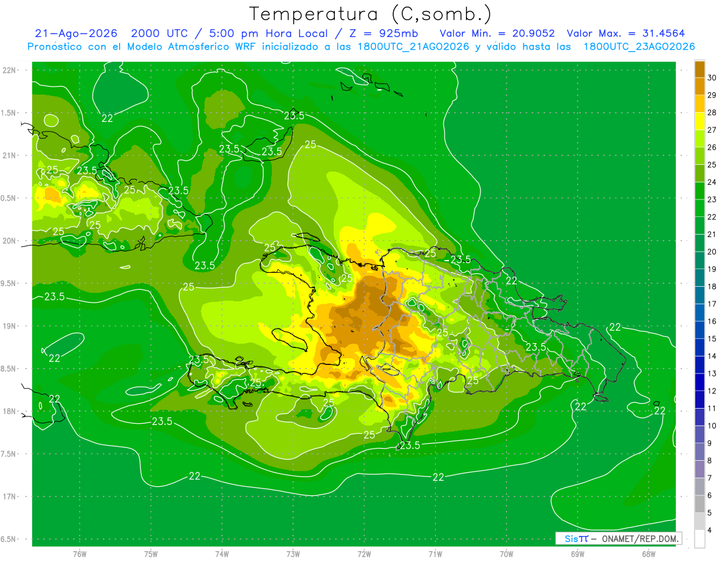The width and height of the screenshot is (728, 562).
Task: Click the '68W' longitude axis label
Action: (x=649, y=554)
